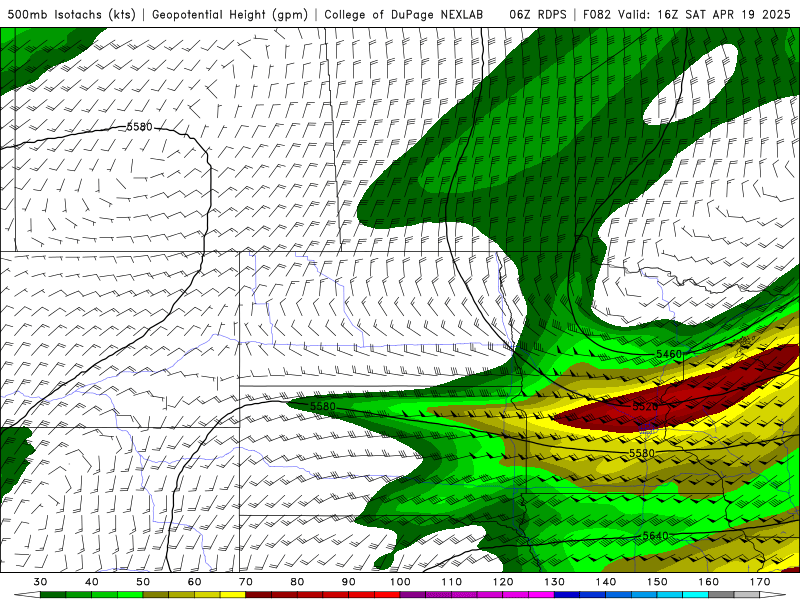Click the 40 value on the color scale
This screenshot has width=800, height=600.
[92, 582]
